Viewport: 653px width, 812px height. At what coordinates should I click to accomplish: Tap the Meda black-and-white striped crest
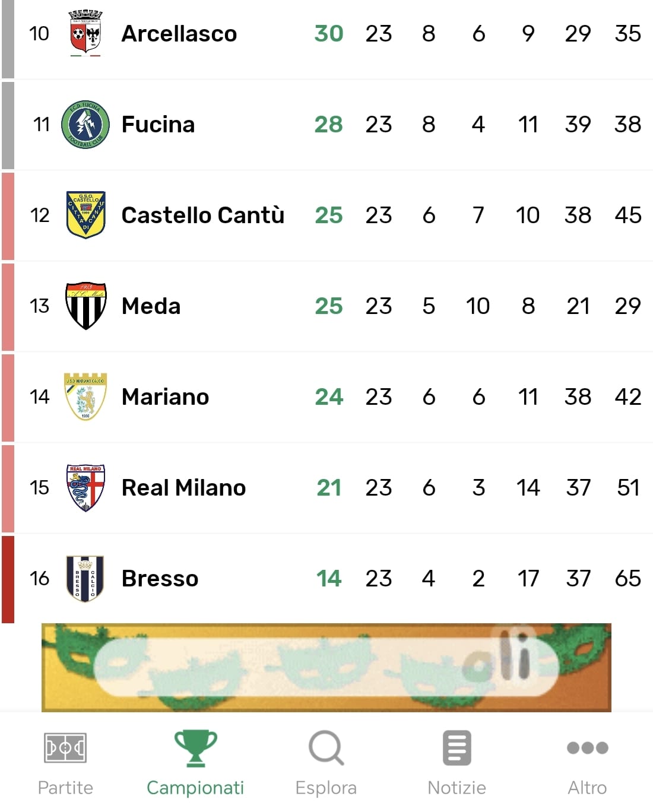pyautogui.click(x=85, y=306)
